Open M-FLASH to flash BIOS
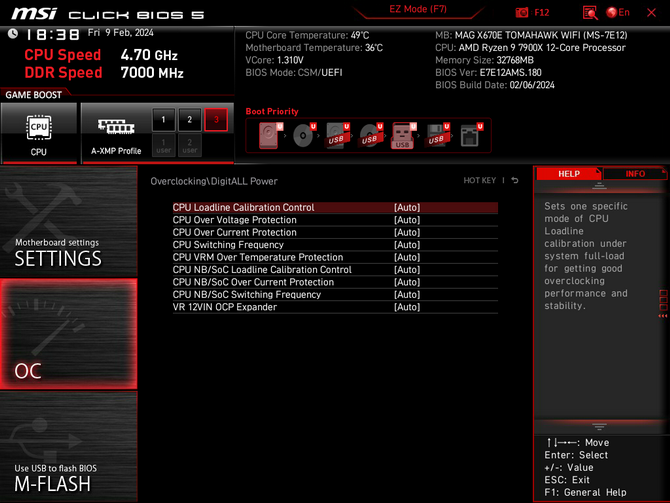 (68, 446)
